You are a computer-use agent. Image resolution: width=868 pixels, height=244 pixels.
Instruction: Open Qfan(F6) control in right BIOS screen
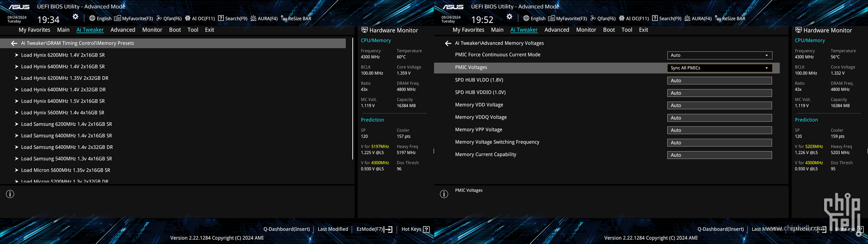[x=603, y=19]
